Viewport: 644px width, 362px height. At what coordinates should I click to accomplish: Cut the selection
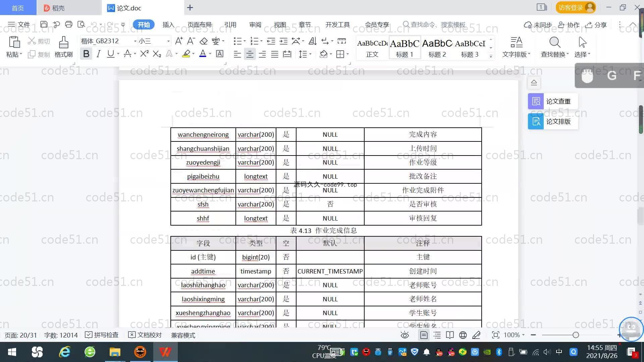pyautogui.click(x=39, y=41)
